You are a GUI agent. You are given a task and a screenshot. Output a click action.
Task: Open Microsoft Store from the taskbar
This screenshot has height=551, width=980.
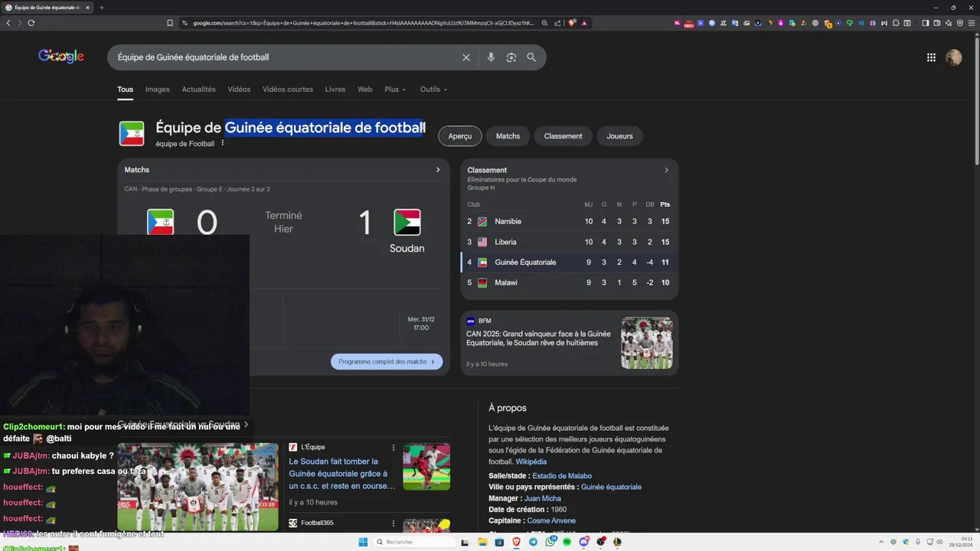click(499, 542)
